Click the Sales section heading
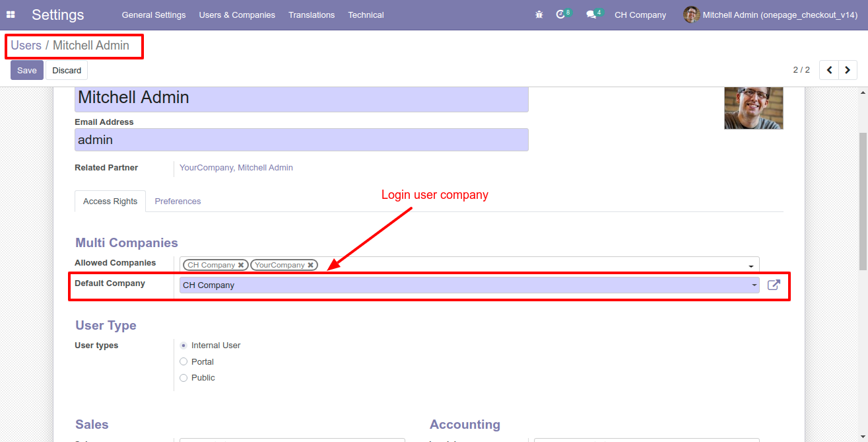 tap(92, 424)
